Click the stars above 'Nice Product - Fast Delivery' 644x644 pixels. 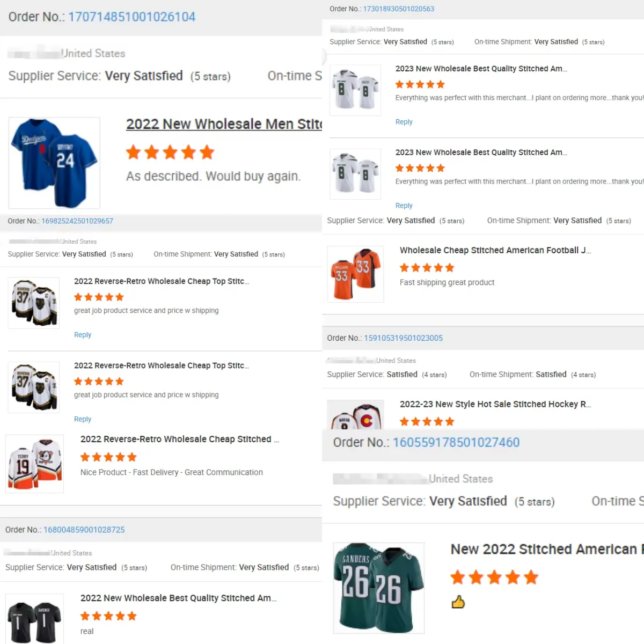point(108,457)
